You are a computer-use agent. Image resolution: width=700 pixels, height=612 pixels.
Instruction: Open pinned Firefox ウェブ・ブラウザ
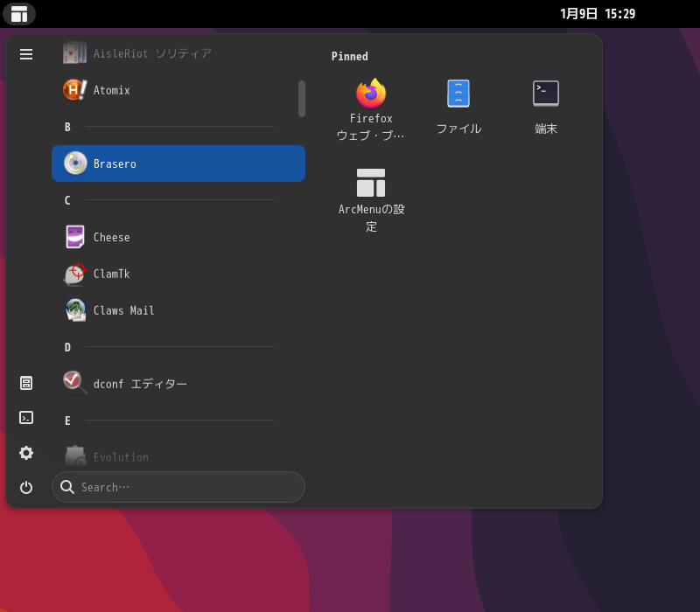[370, 109]
